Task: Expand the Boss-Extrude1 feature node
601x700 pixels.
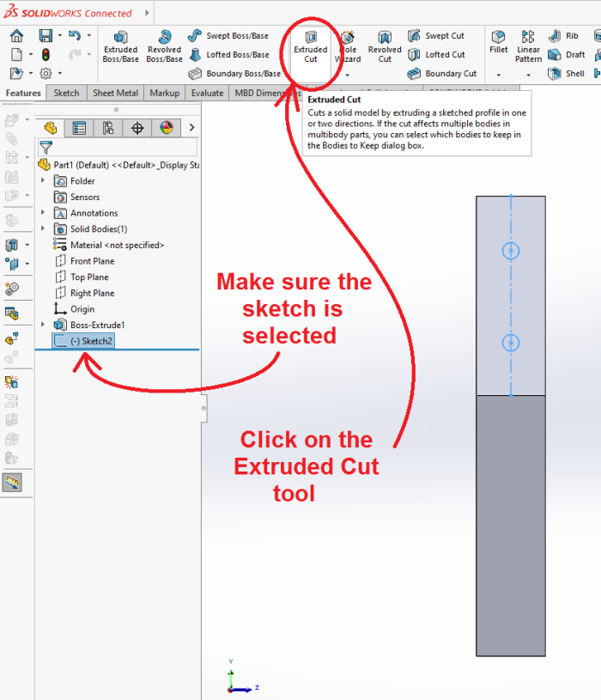Action: (x=44, y=325)
